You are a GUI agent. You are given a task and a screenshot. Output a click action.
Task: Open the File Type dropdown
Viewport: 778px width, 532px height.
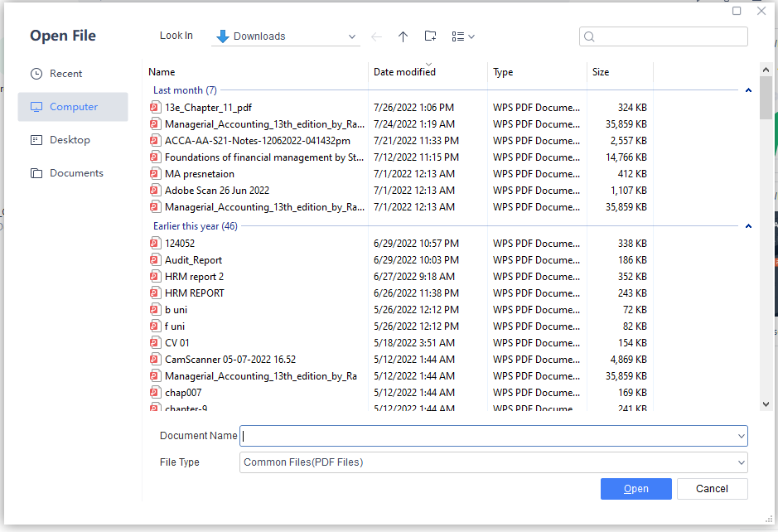pos(740,462)
